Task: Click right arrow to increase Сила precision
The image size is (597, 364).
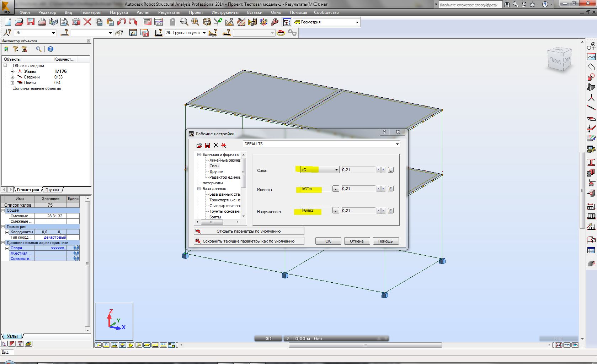Action: [383, 170]
